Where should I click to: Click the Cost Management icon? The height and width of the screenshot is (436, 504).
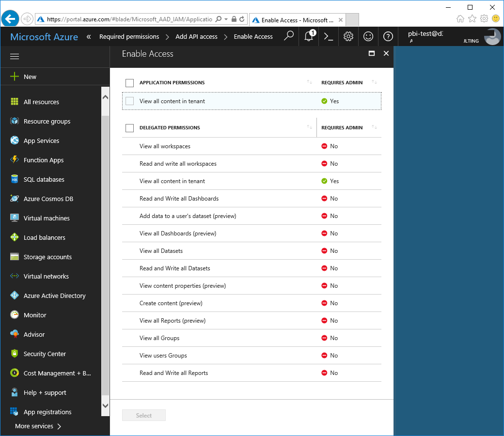(x=15, y=373)
